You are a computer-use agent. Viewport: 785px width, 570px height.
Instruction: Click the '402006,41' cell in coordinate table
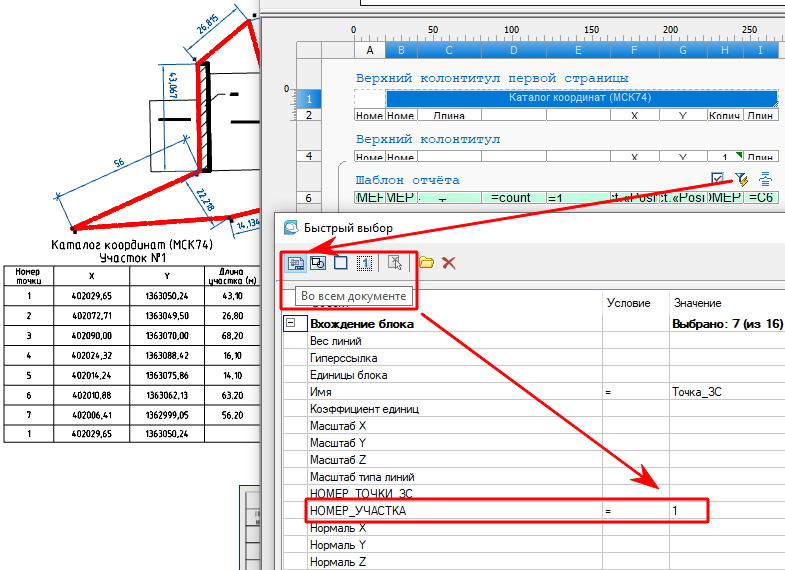click(x=92, y=415)
